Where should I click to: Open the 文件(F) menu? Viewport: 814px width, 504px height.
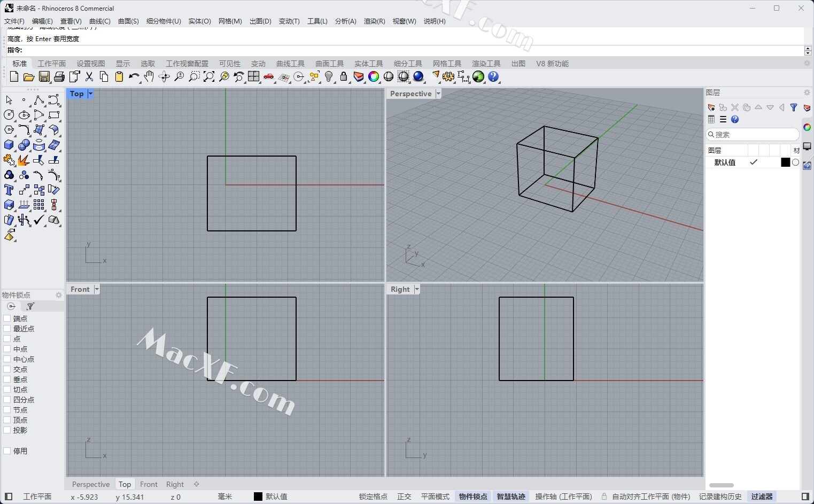tap(14, 21)
